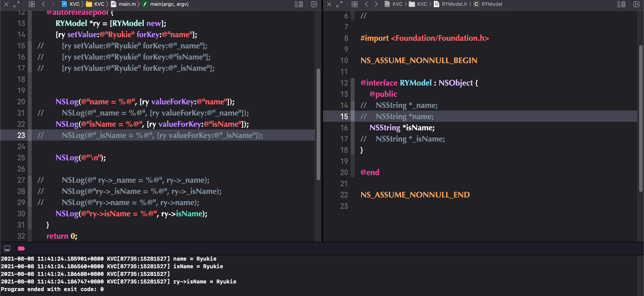
Task: Expand left editor to full screen
Action: [17, 4]
